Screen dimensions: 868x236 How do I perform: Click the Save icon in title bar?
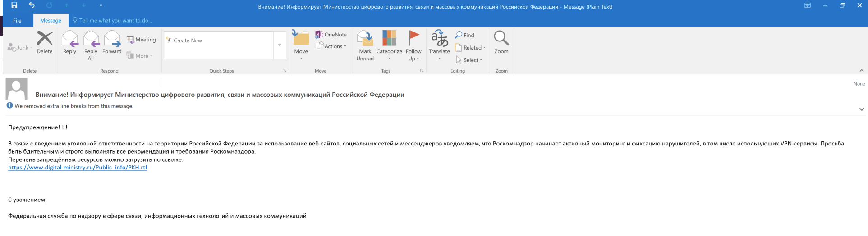[x=14, y=5]
